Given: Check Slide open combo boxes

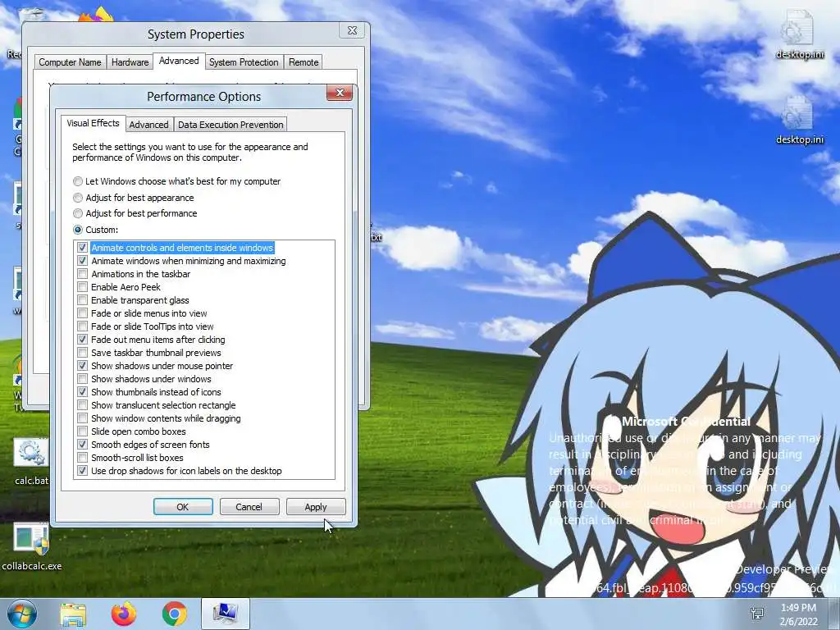Looking at the screenshot, I should click(83, 431).
